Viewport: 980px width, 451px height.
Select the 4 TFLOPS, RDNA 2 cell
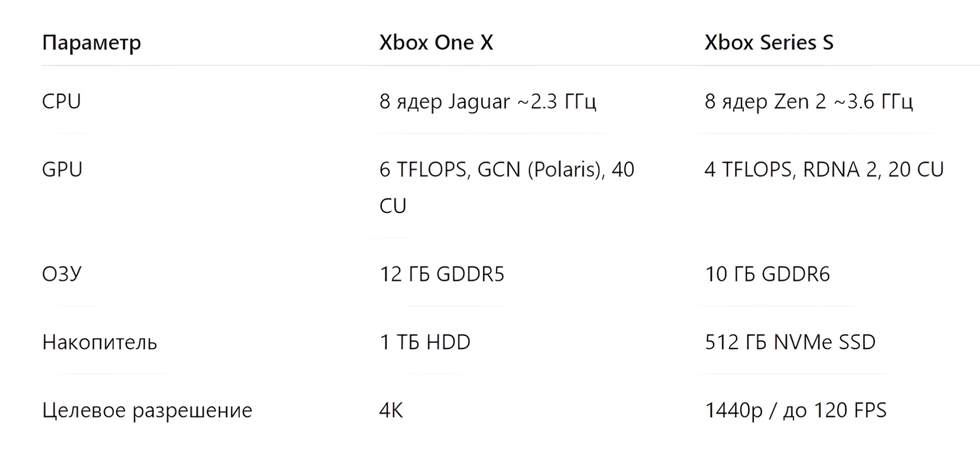pyautogui.click(x=824, y=169)
